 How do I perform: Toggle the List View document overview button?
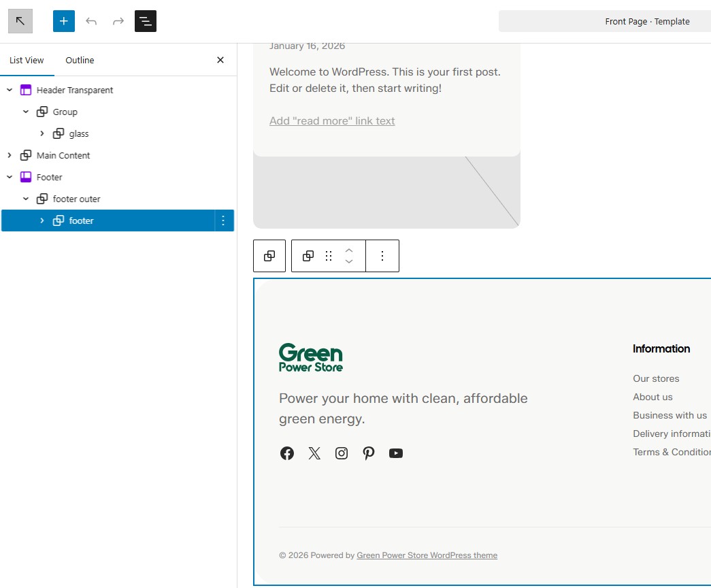click(x=146, y=21)
